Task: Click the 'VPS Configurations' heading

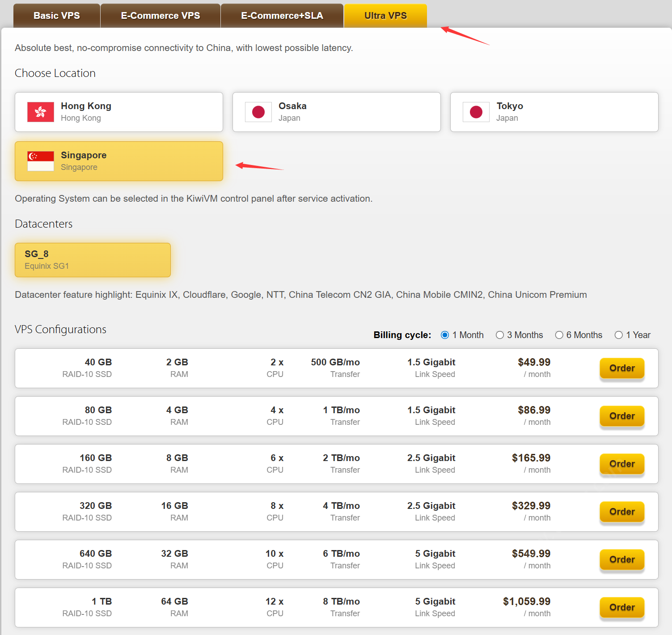Action: coord(60,330)
